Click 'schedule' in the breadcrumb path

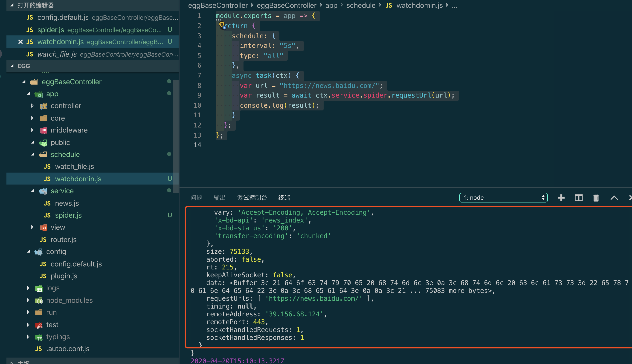(x=361, y=5)
